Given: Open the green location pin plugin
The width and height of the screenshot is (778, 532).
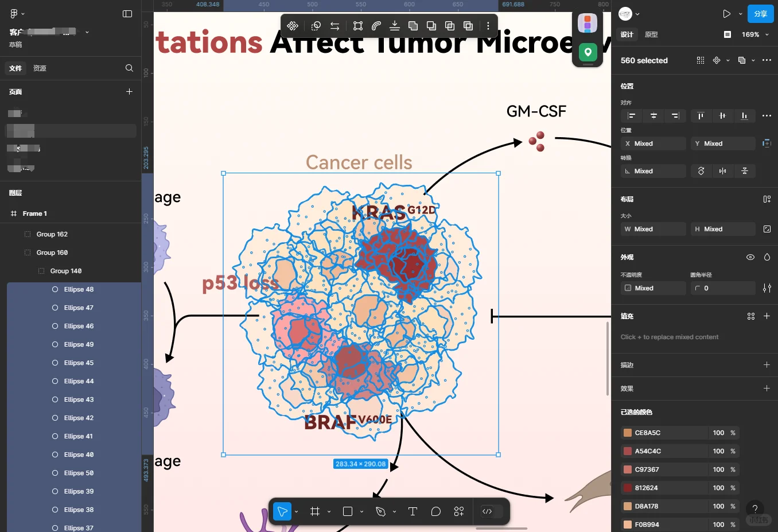Looking at the screenshot, I should tap(588, 53).
